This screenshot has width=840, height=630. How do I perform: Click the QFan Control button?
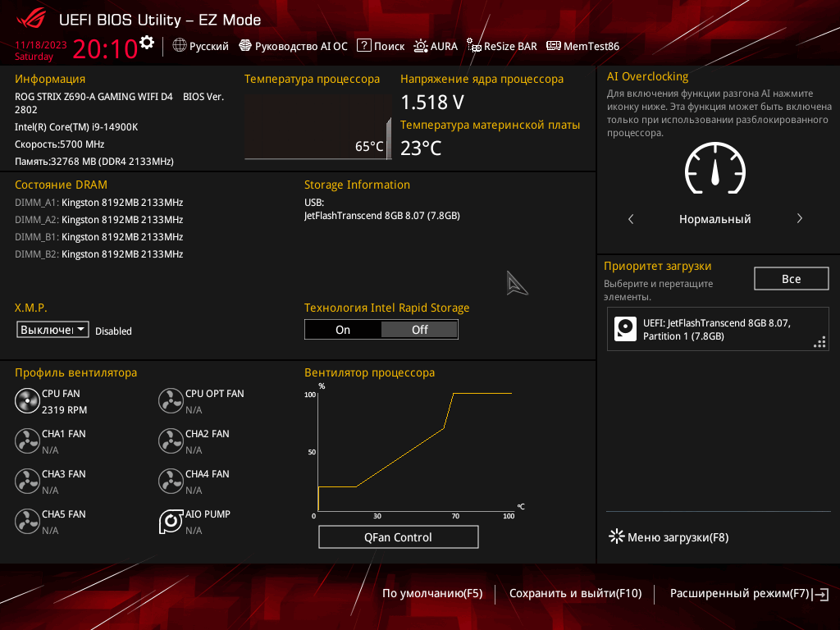coord(398,536)
